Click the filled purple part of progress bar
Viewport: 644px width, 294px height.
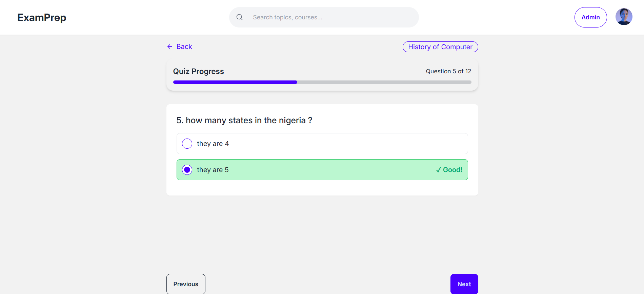click(235, 82)
